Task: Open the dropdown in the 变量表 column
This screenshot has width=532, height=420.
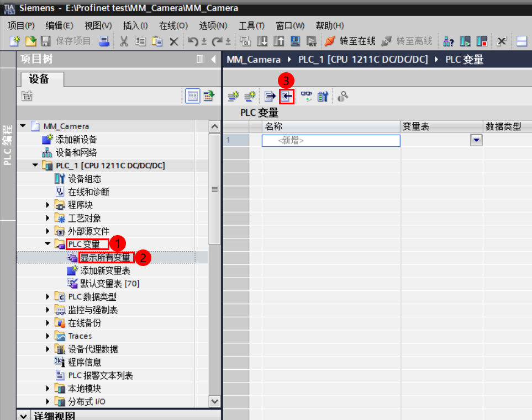Action: tap(476, 140)
